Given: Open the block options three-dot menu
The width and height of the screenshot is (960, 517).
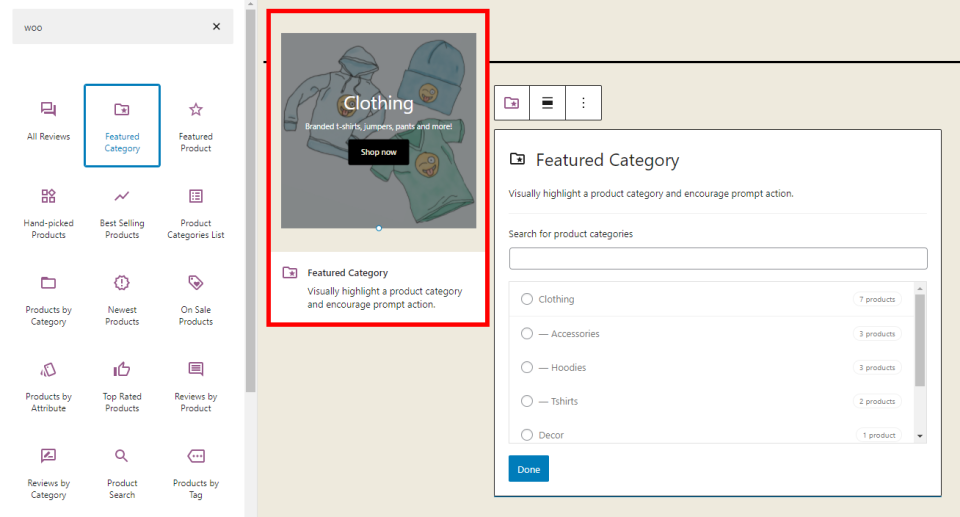Looking at the screenshot, I should point(583,102).
